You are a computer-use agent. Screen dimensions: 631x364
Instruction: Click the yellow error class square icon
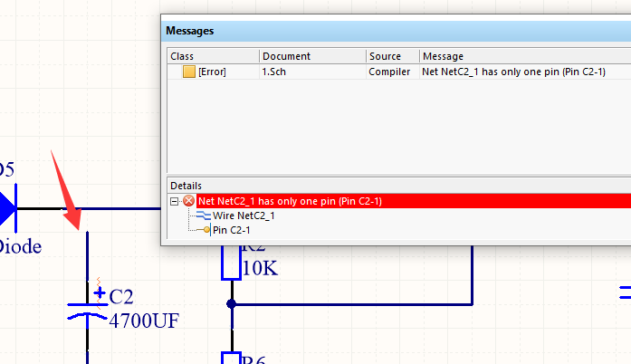[x=189, y=72]
